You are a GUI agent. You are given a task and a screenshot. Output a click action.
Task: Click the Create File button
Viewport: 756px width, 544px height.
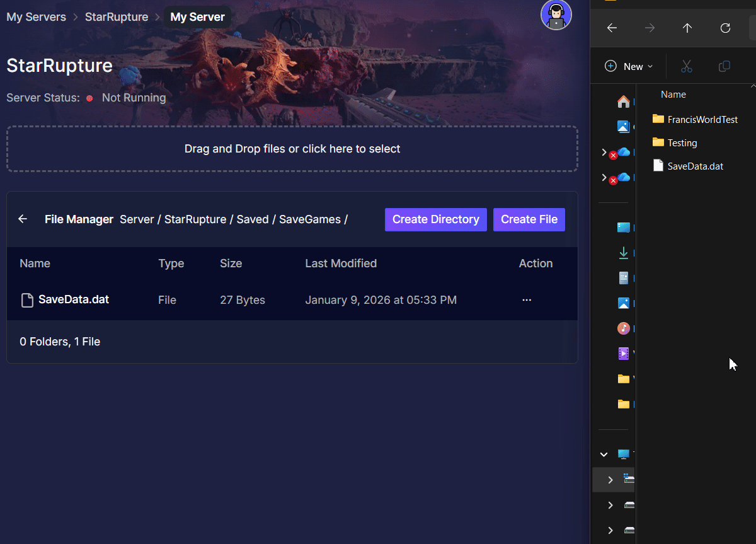(529, 219)
